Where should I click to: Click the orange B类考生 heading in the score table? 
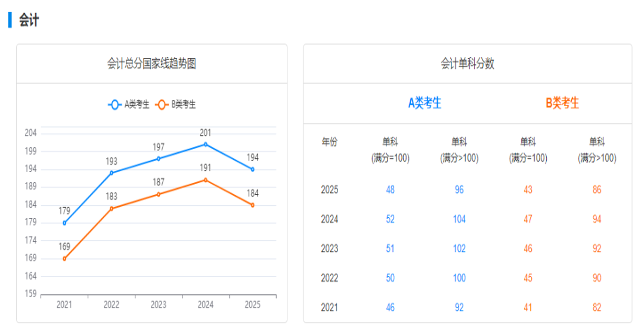[562, 103]
